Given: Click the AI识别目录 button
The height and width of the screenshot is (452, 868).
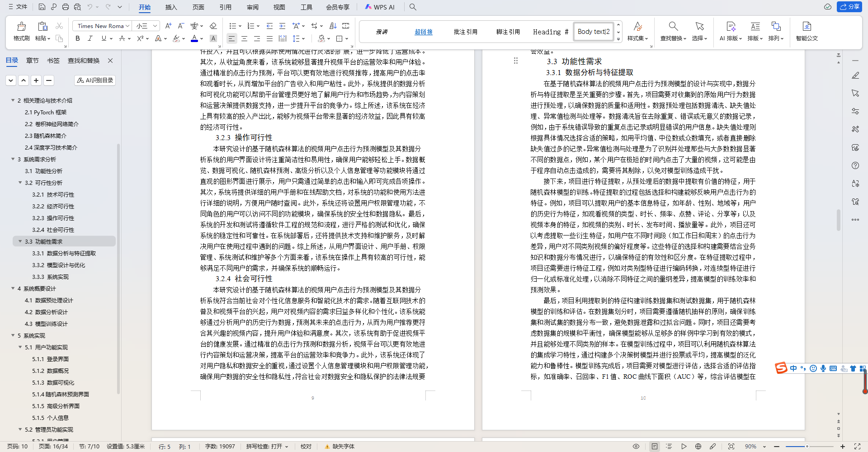Looking at the screenshot, I should coord(95,80).
